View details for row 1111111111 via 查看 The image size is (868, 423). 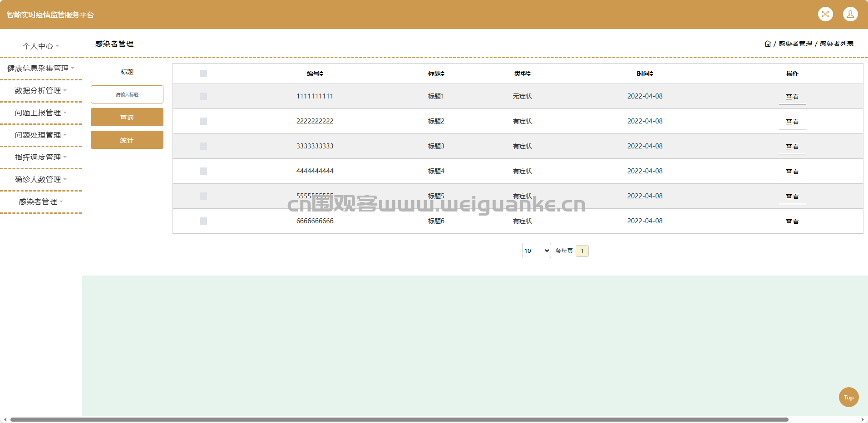(792, 97)
